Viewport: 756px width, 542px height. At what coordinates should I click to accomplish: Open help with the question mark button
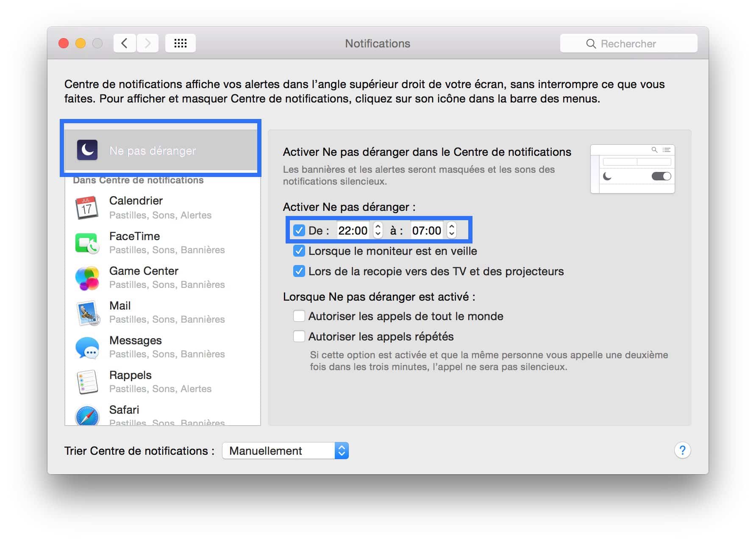coord(682,450)
